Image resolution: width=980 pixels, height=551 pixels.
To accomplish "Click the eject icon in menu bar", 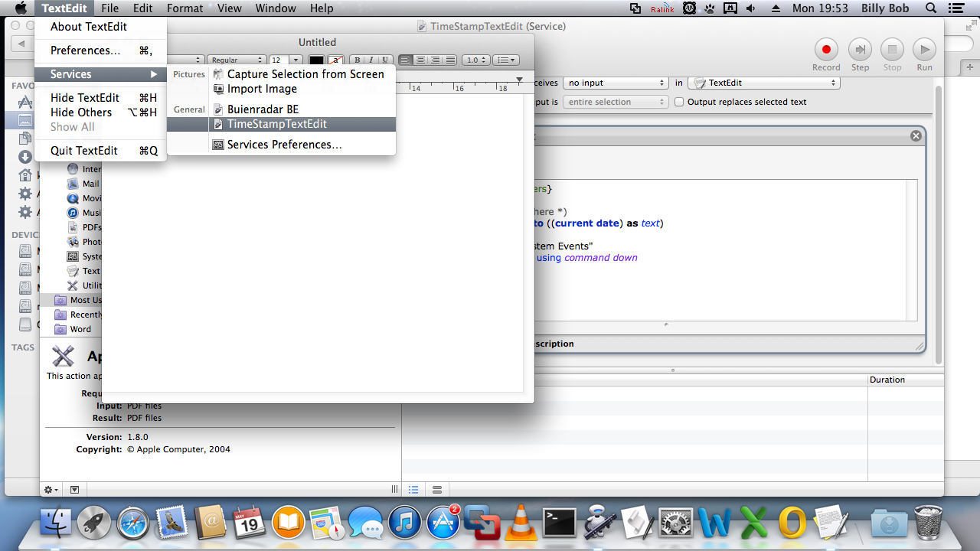I will pyautogui.click(x=776, y=8).
